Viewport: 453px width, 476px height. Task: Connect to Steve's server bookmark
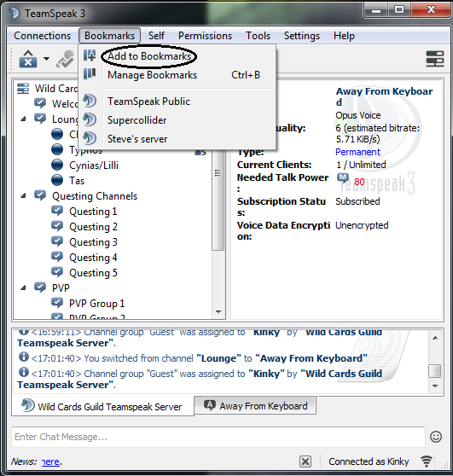[137, 139]
